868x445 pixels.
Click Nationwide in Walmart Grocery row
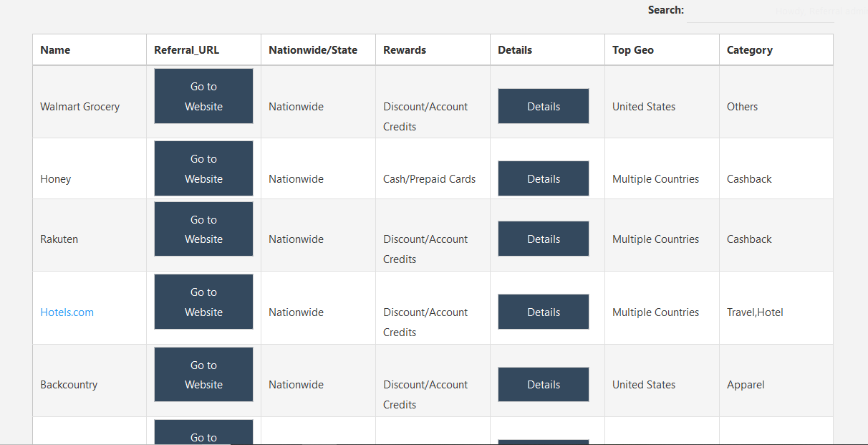[296, 107]
